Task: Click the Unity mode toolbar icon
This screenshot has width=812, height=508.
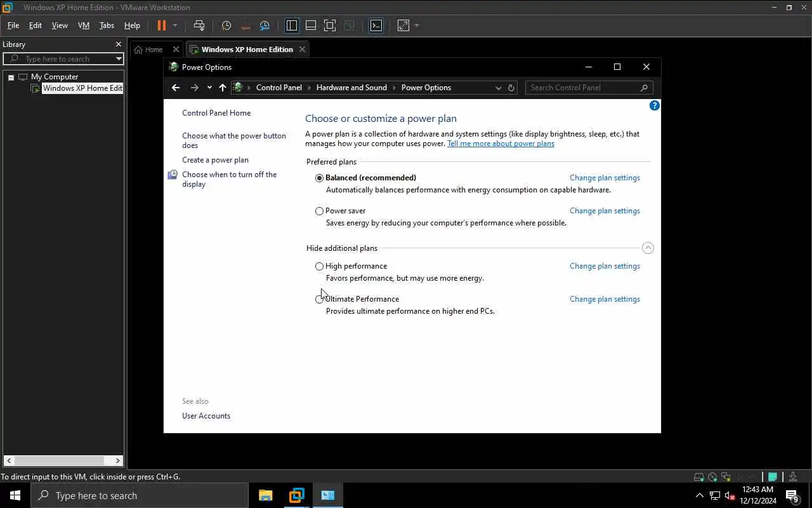Action: [349, 25]
